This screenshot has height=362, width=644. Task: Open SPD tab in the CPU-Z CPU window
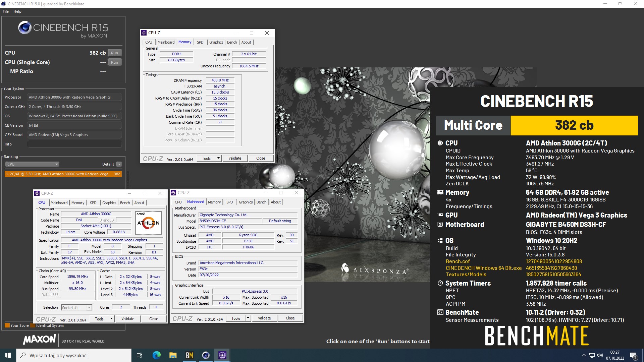pos(93,203)
